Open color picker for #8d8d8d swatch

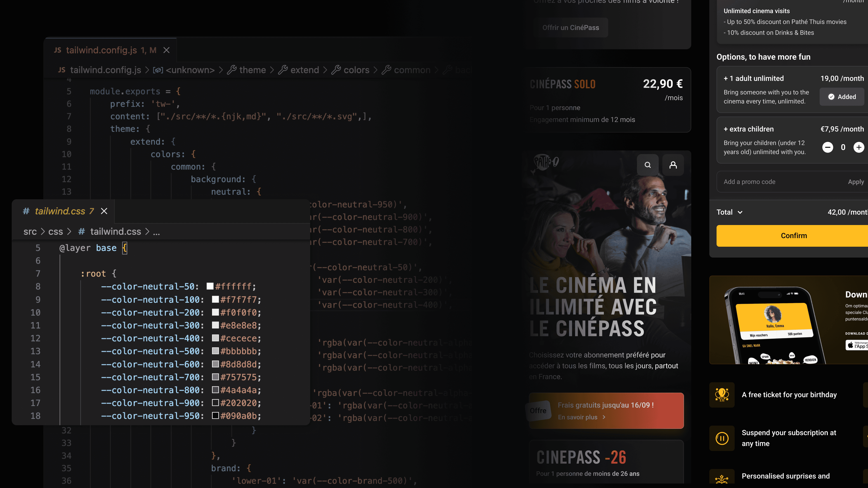[x=215, y=364]
